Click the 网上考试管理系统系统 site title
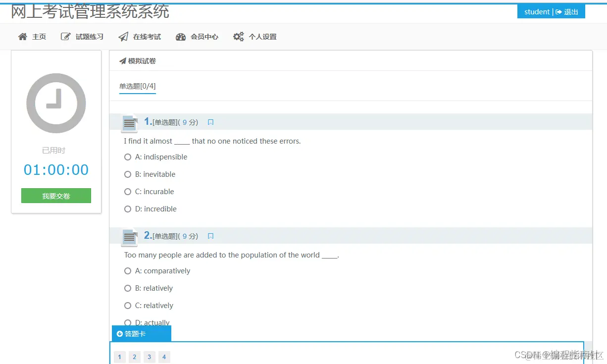 (90, 11)
